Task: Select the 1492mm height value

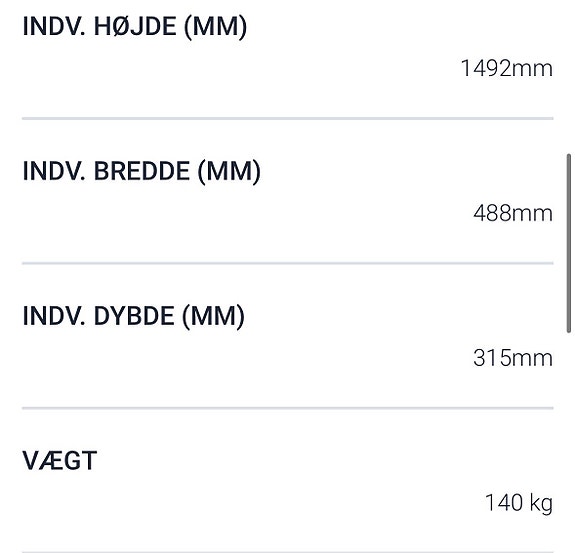Action: click(x=506, y=69)
